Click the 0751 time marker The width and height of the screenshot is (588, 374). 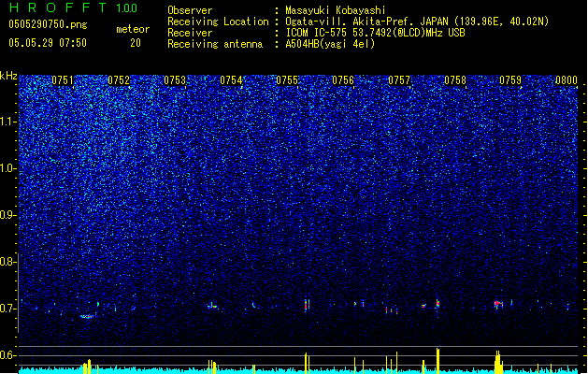coord(63,80)
